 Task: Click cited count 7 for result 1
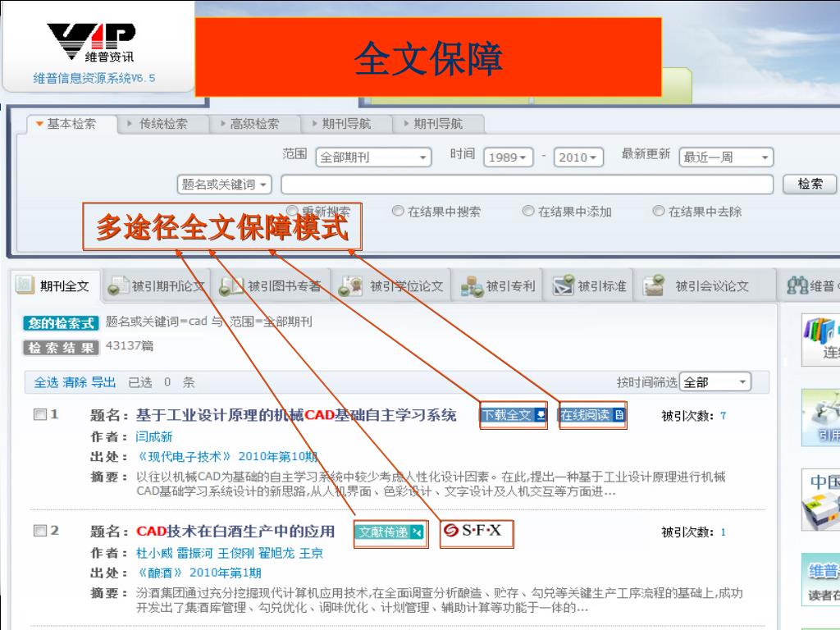click(724, 416)
